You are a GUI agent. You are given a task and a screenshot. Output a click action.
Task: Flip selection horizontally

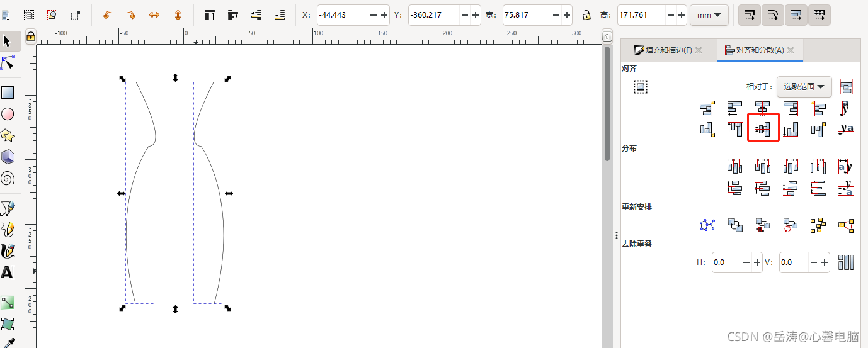click(x=154, y=14)
